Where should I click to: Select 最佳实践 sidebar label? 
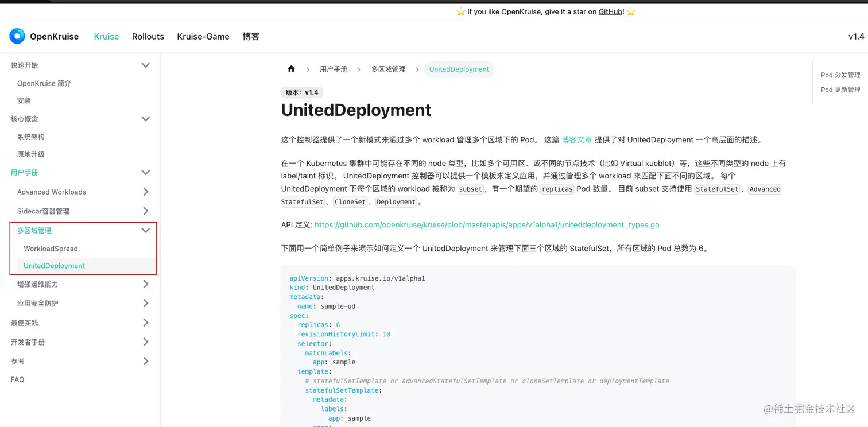(x=25, y=323)
